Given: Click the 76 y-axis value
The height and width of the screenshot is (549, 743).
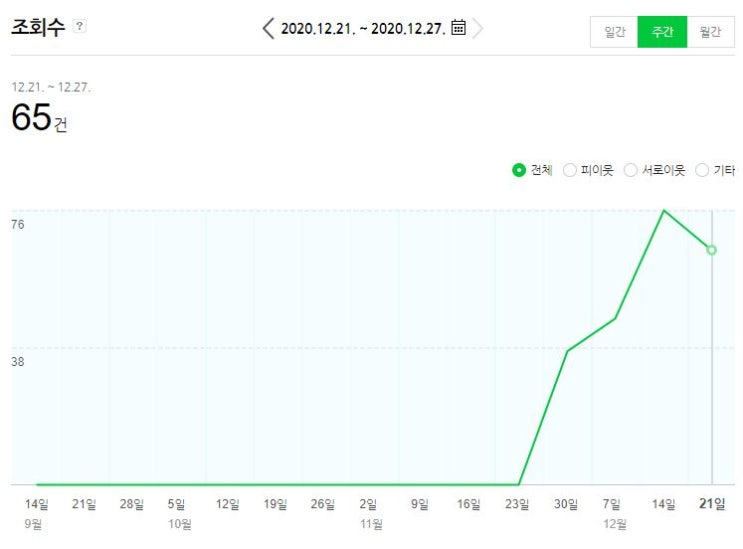Looking at the screenshot, I should coord(18,225).
